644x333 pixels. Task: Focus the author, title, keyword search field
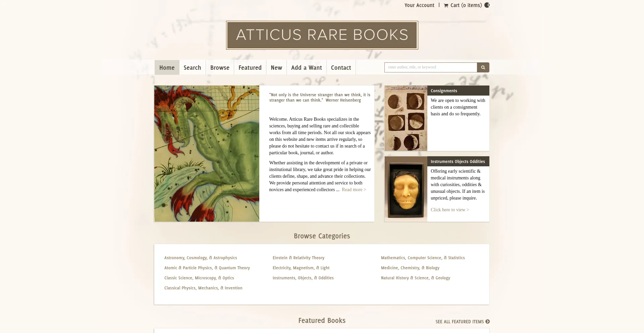(430, 67)
